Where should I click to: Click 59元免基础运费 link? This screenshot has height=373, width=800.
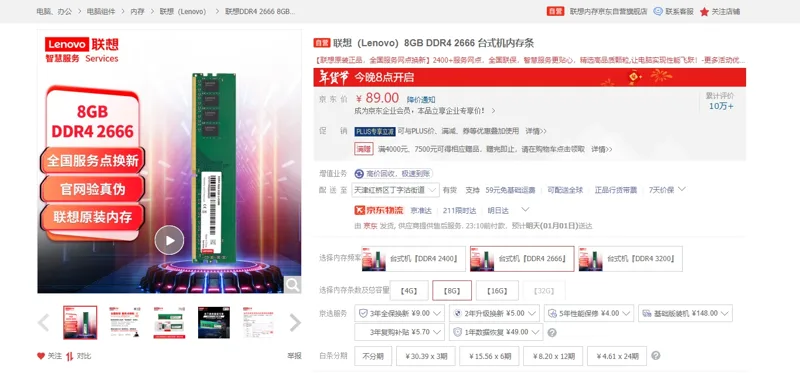(510, 190)
